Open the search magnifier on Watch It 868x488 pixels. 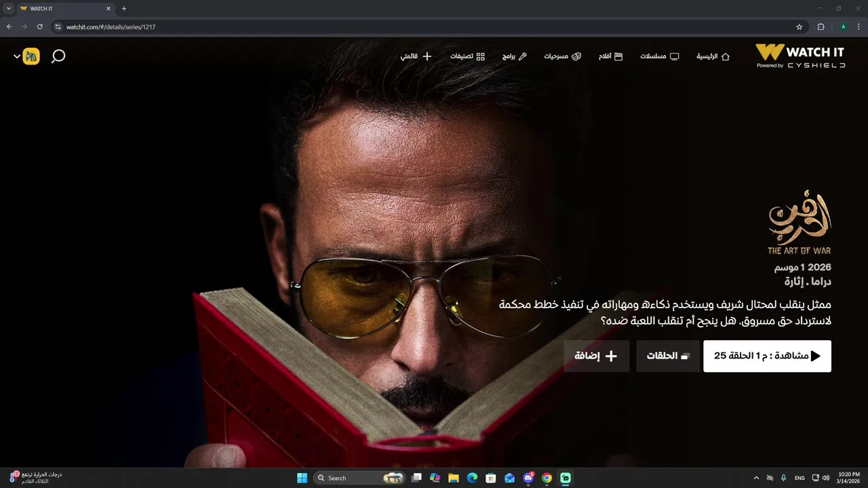point(58,56)
